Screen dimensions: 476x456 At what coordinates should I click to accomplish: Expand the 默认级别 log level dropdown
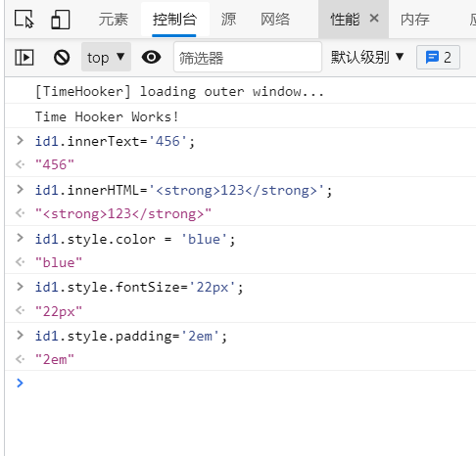[x=367, y=58]
